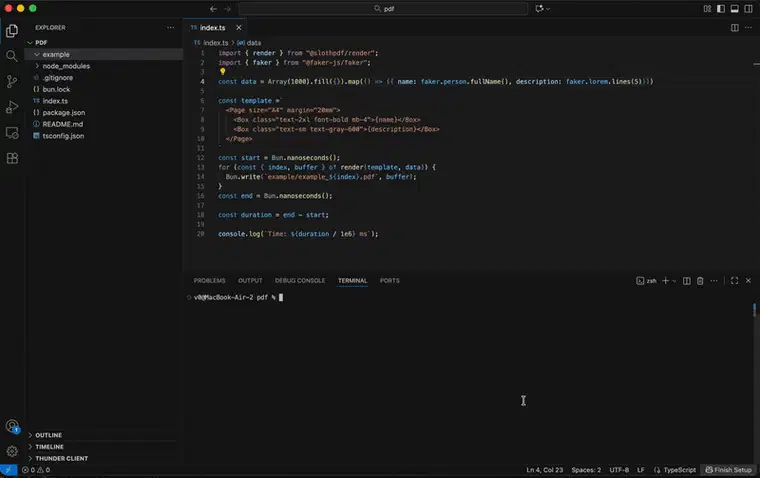Click the TypeScript language mode indicator
The height and width of the screenshot is (478, 760).
point(679,470)
